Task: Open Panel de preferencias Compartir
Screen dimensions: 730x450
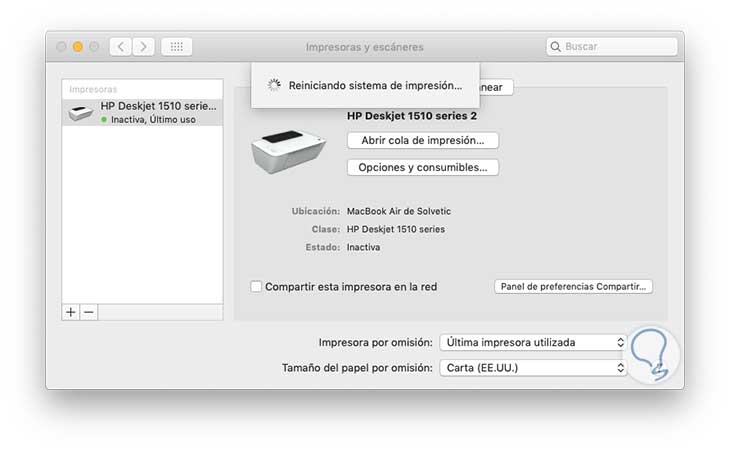Action: point(573,286)
